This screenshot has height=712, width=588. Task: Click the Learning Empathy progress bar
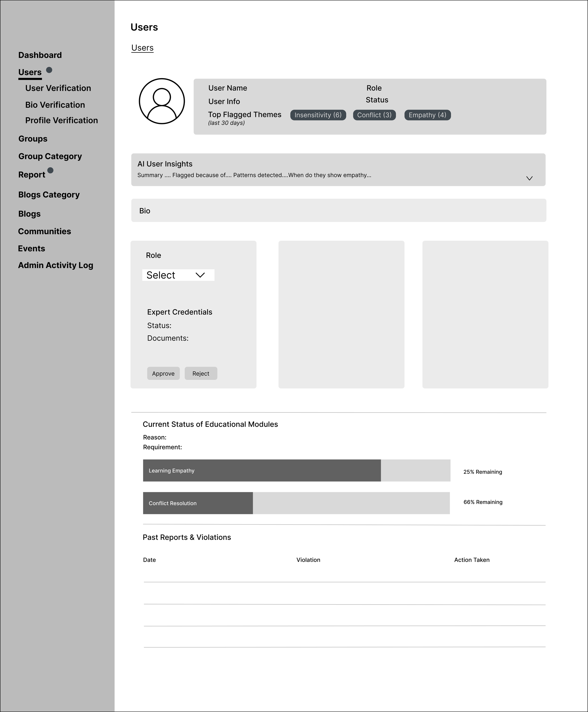(x=296, y=470)
